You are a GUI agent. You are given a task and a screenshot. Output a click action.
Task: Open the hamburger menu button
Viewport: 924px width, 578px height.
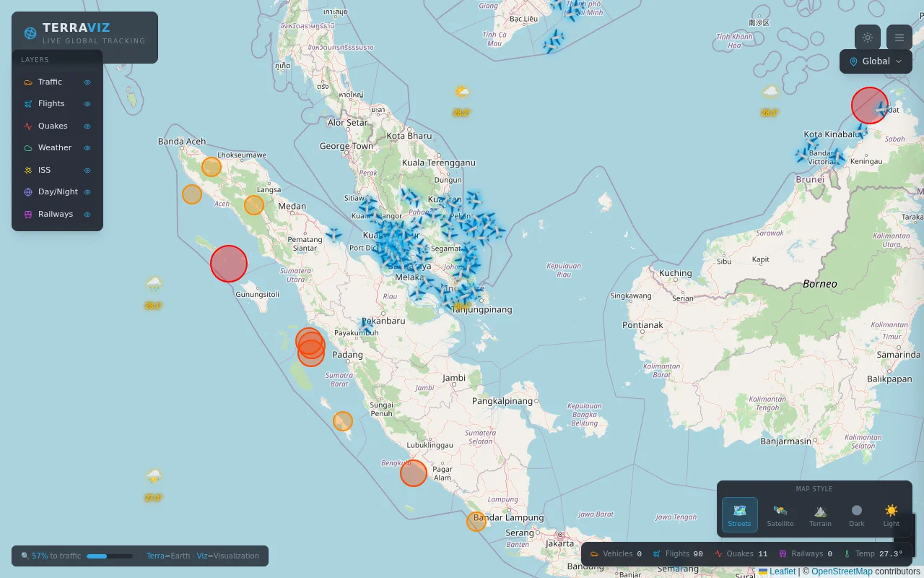[899, 38]
